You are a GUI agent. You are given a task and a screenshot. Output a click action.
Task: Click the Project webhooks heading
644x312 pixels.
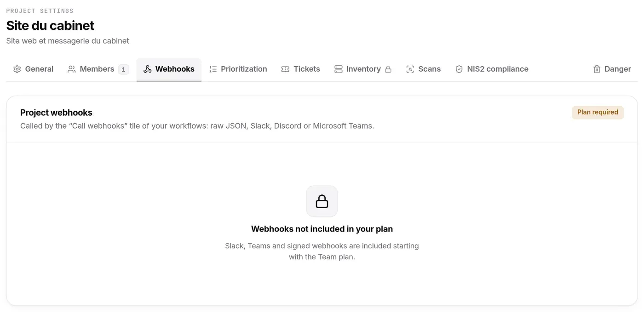tap(56, 113)
